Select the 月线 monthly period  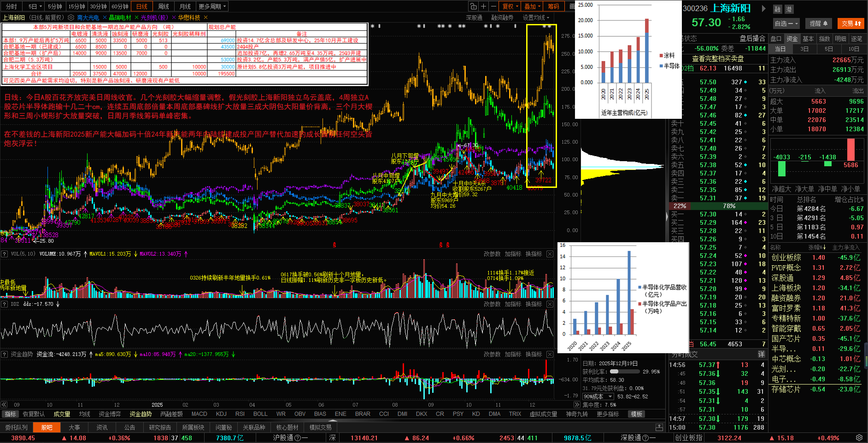[x=185, y=6]
